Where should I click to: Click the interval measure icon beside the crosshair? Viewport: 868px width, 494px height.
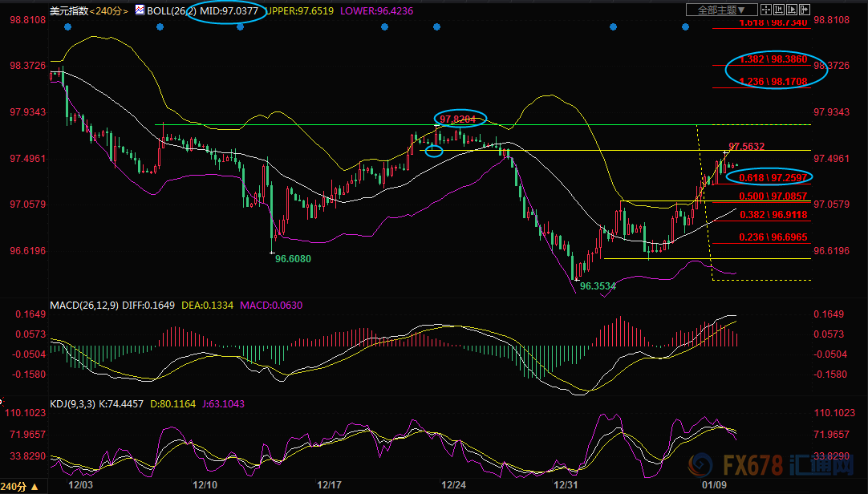pyautogui.click(x=777, y=10)
